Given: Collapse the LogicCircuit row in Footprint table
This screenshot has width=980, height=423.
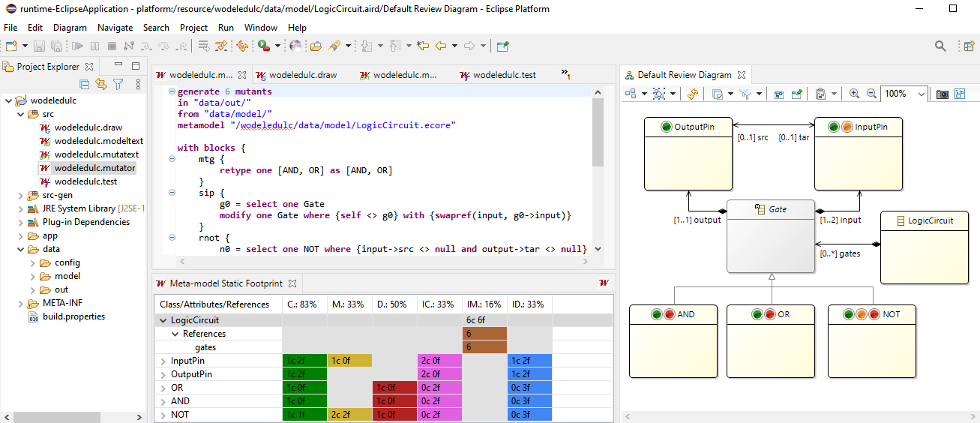Looking at the screenshot, I should [163, 320].
